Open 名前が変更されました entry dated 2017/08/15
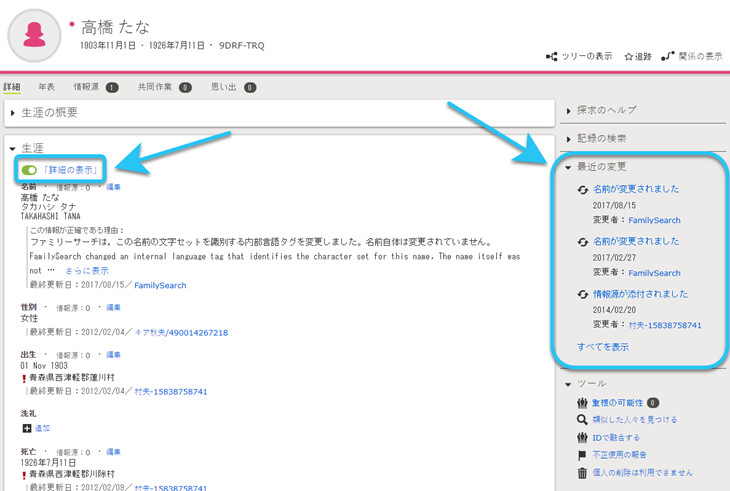This screenshot has height=491, width=730. tap(636, 189)
